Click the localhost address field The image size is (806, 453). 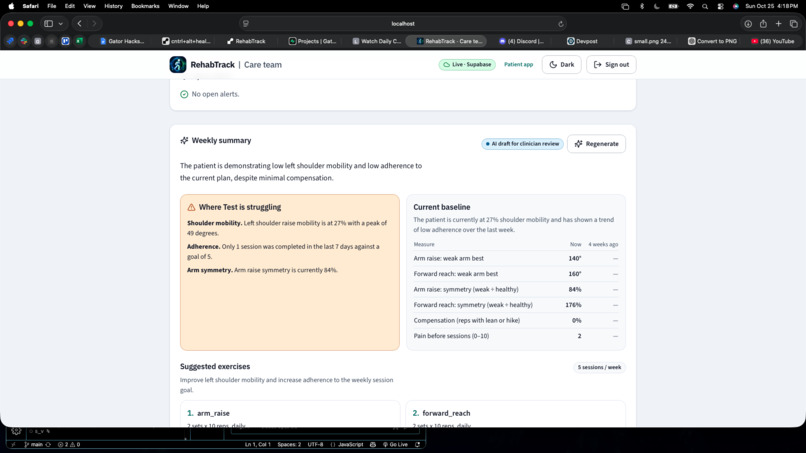pos(403,24)
